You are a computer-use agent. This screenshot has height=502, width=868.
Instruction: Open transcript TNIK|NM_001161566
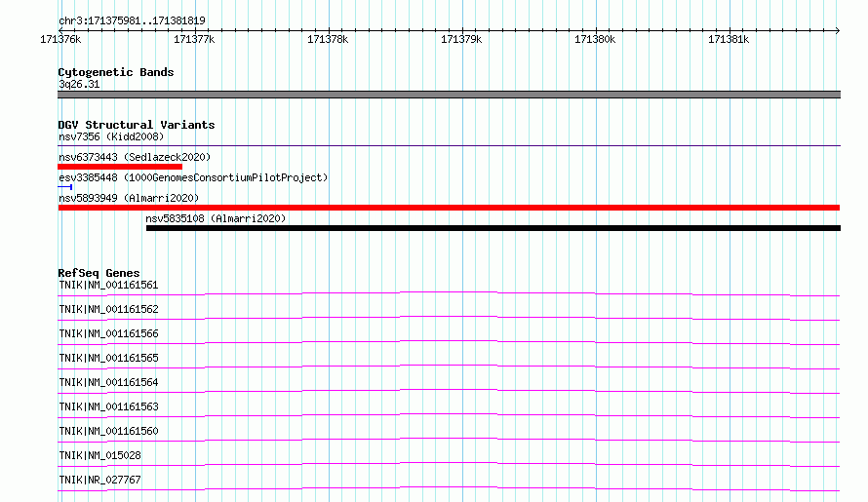(108, 333)
